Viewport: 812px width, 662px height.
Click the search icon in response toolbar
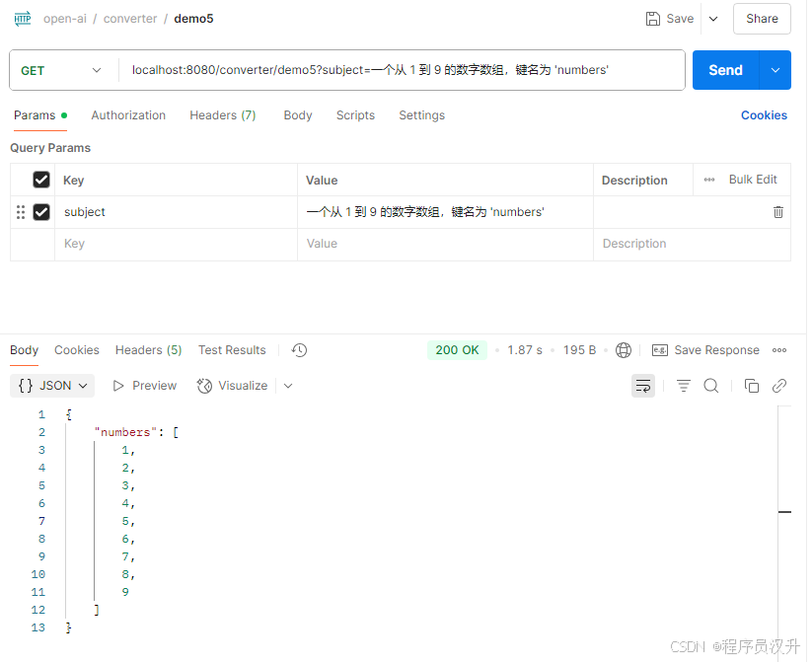click(x=711, y=386)
